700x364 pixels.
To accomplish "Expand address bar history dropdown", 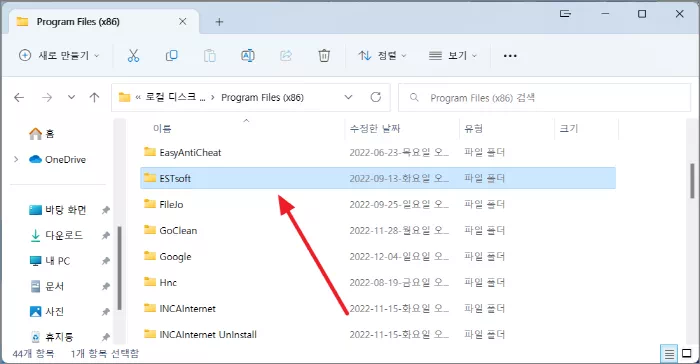I will pyautogui.click(x=348, y=97).
